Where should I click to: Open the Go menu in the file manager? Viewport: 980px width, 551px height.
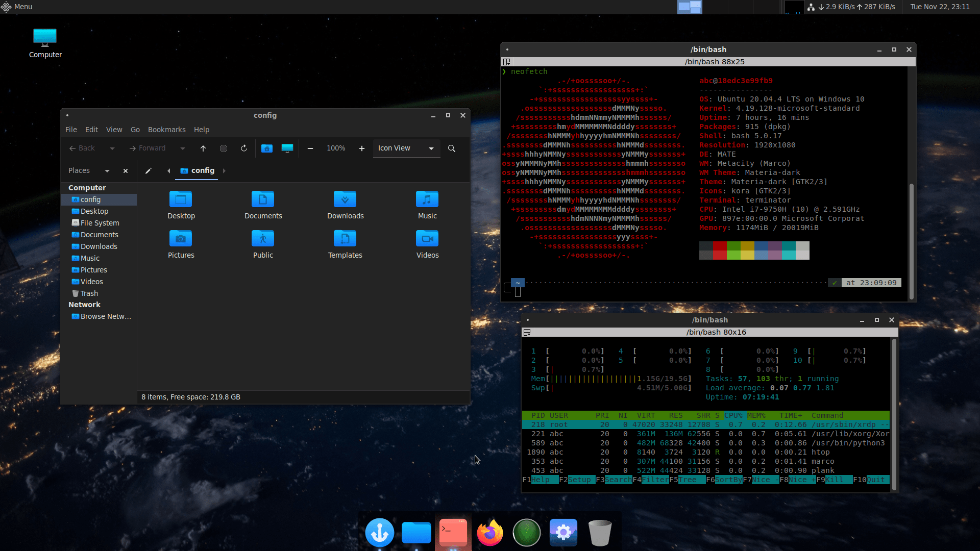tap(135, 129)
